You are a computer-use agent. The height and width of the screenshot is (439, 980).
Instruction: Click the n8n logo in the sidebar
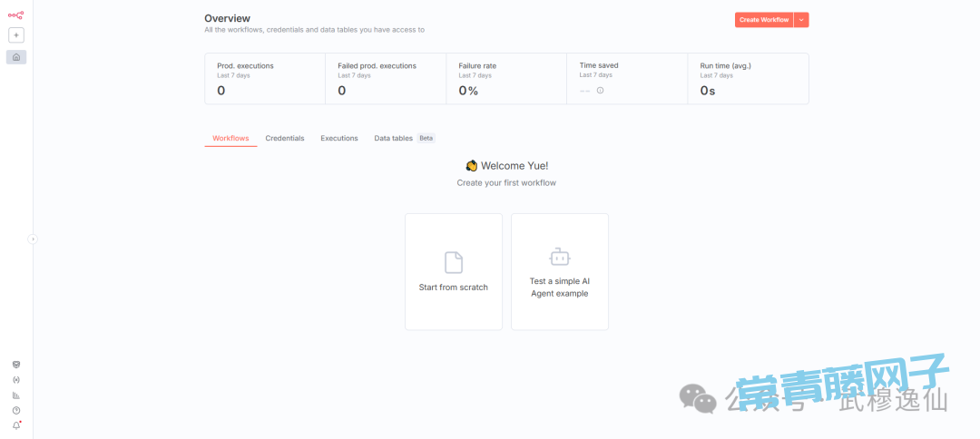click(x=15, y=15)
